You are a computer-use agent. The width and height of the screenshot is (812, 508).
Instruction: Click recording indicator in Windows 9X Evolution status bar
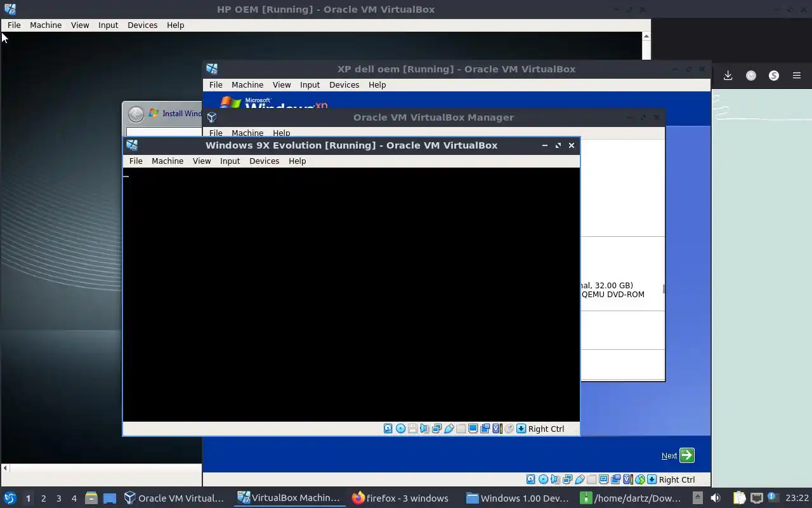[485, 429]
